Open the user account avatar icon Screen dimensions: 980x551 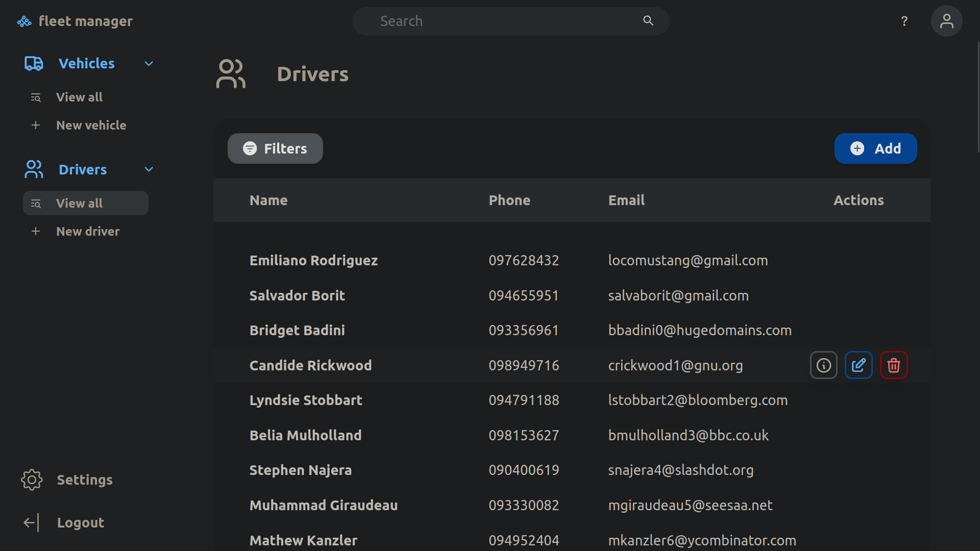(x=947, y=21)
